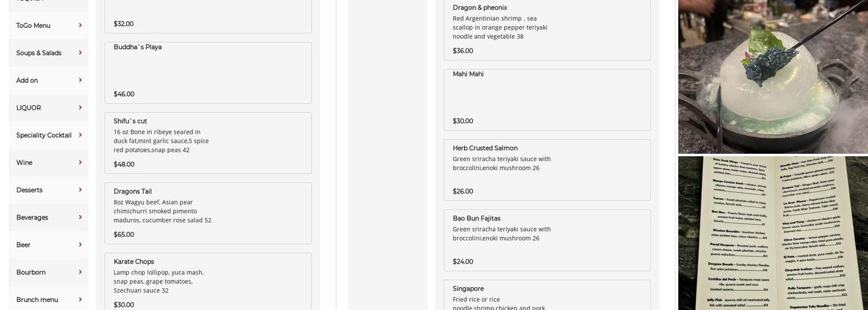868x310 pixels.
Task: Select the Shifu's cut menu item
Action: point(208,143)
